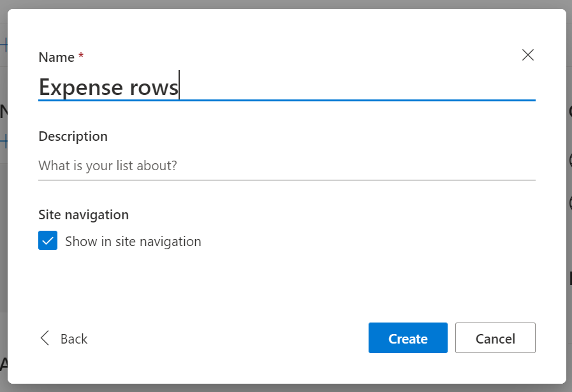
Task: Click the Name field label
Action: tap(57, 57)
